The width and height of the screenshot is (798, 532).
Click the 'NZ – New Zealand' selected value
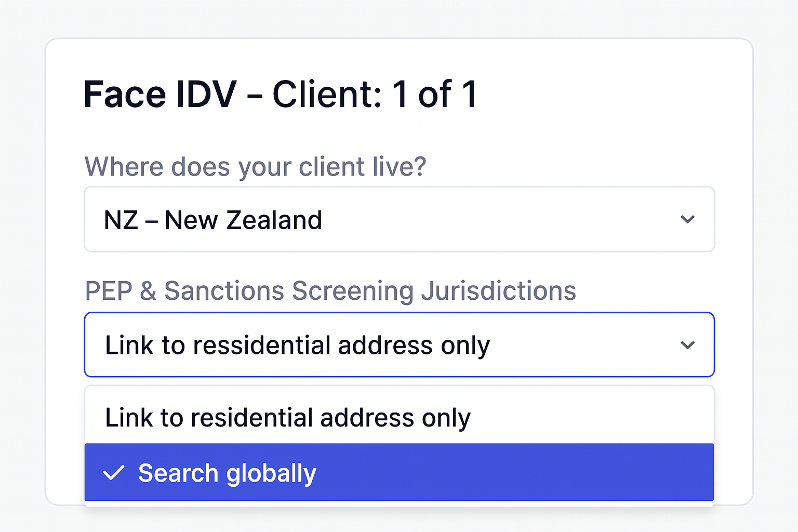coord(213,220)
